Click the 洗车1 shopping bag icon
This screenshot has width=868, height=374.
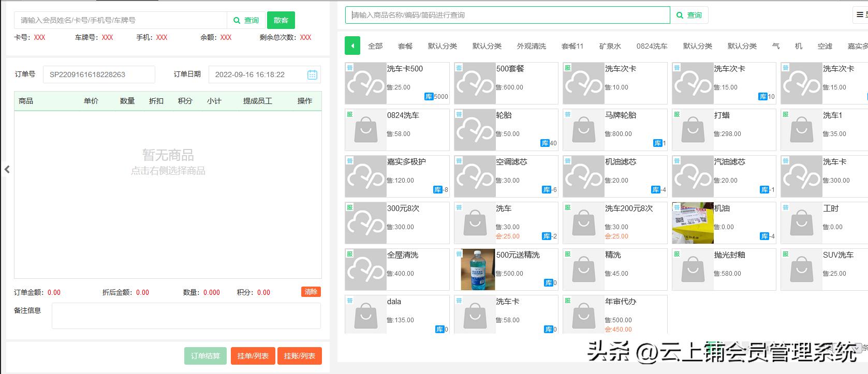point(802,130)
